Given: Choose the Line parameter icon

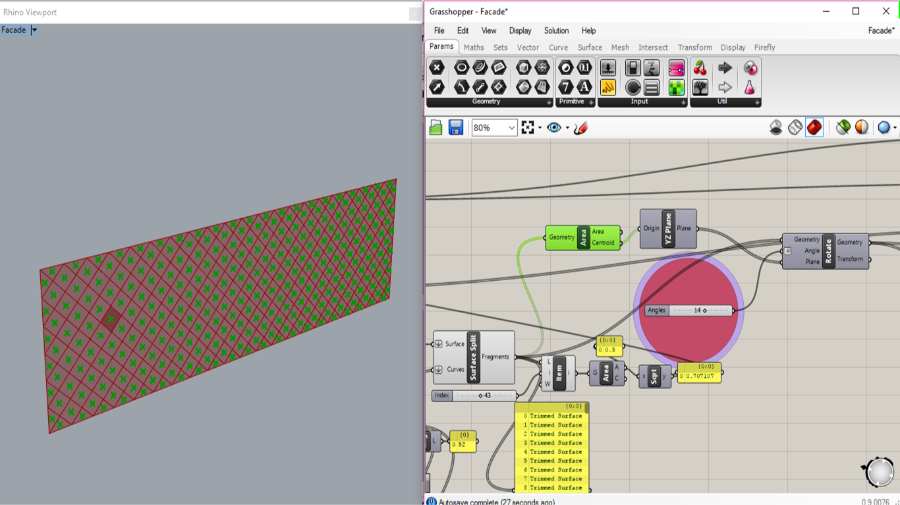Looking at the screenshot, I should [480, 87].
